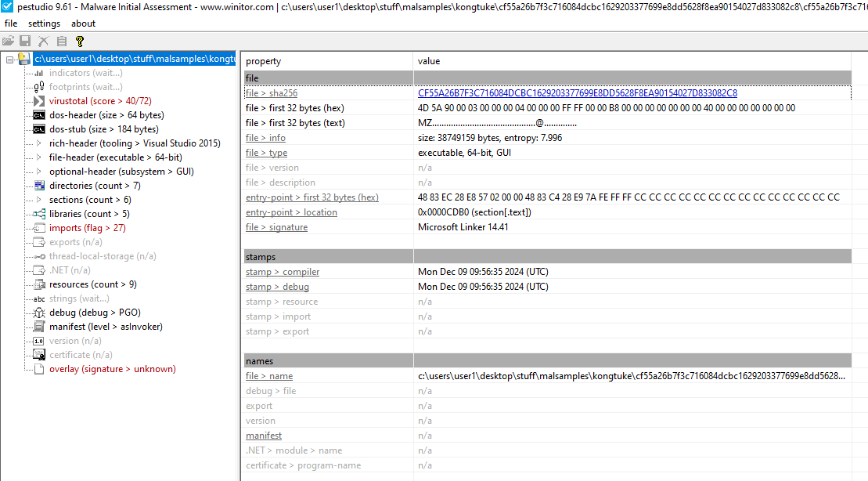Viewport: 868px width, 481px height.
Task: Click the manifest document icon
Action: [x=39, y=327]
